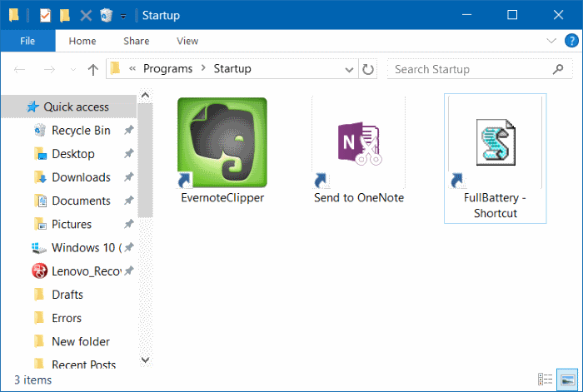583x392 pixels.
Task: Go back with the left arrow
Action: [x=19, y=69]
